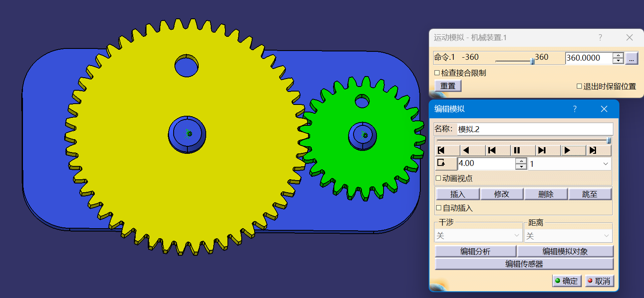Tick the 自动插入 checkbox
The width and height of the screenshot is (644, 298).
click(439, 208)
